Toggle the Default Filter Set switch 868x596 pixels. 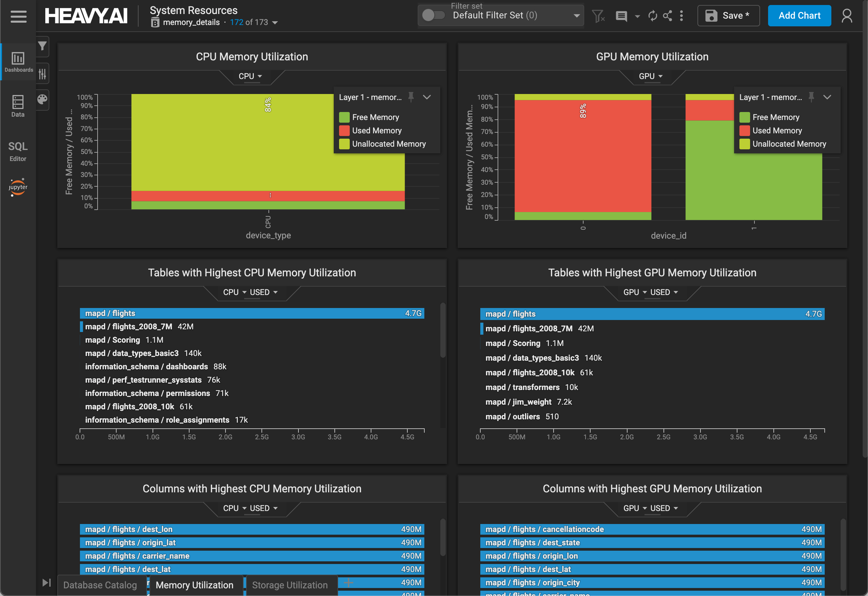coord(433,15)
